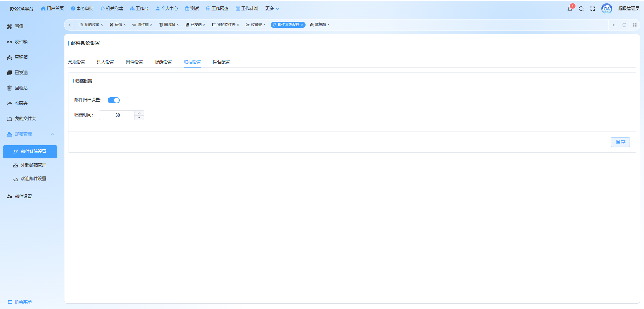
Task: Switch to 选人设置 tab
Action: 105,62
